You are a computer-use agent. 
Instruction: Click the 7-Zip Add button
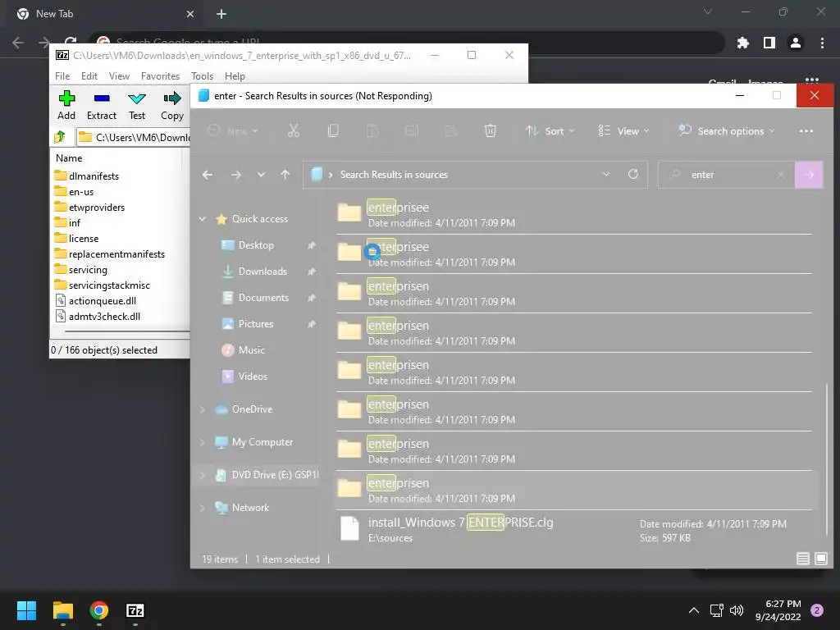tap(66, 106)
